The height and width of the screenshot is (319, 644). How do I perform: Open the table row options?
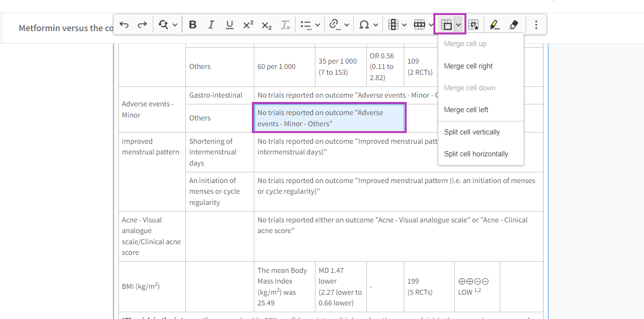(424, 25)
